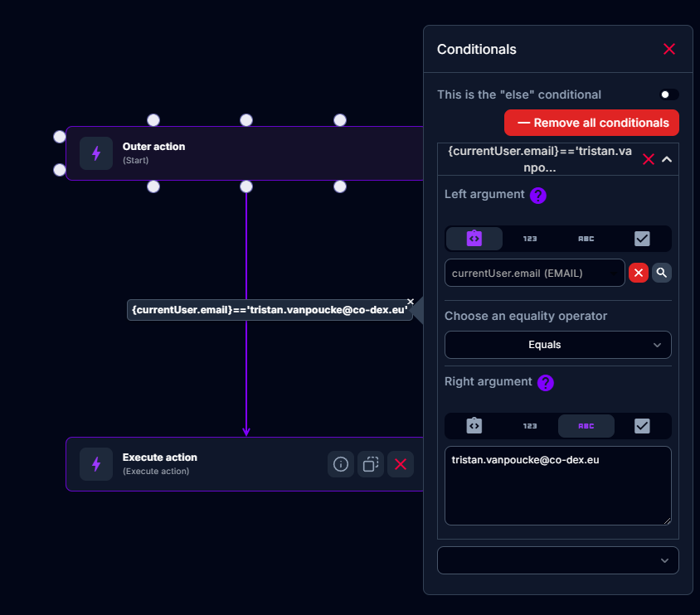700x615 pixels.
Task: Select checkbox type for Right argument
Action: (642, 426)
